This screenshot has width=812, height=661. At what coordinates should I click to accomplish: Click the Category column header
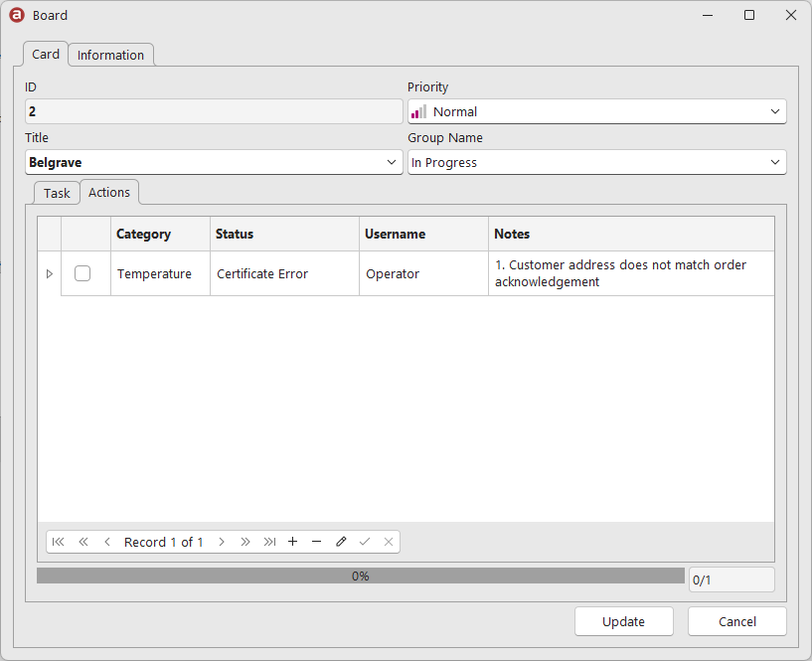[161, 234]
